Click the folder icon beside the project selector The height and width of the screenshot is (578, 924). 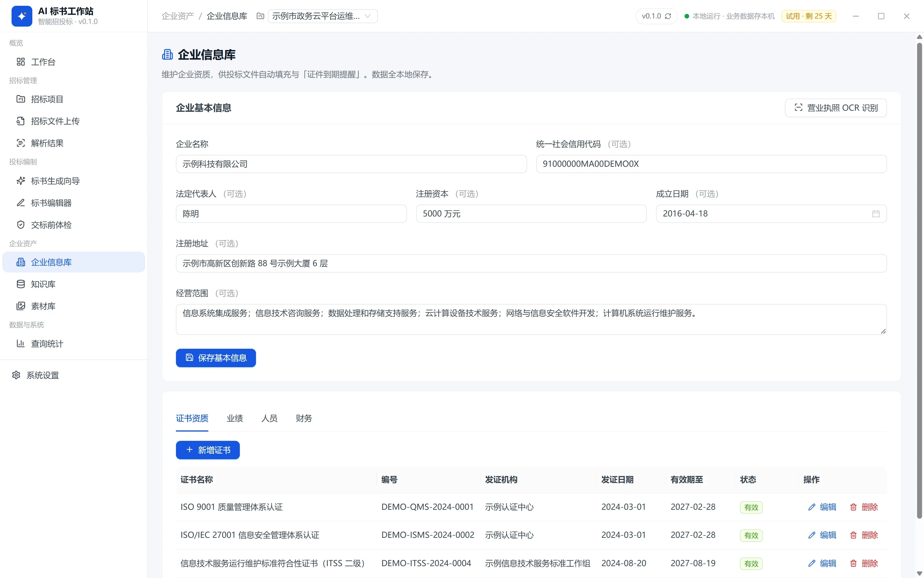click(x=260, y=16)
